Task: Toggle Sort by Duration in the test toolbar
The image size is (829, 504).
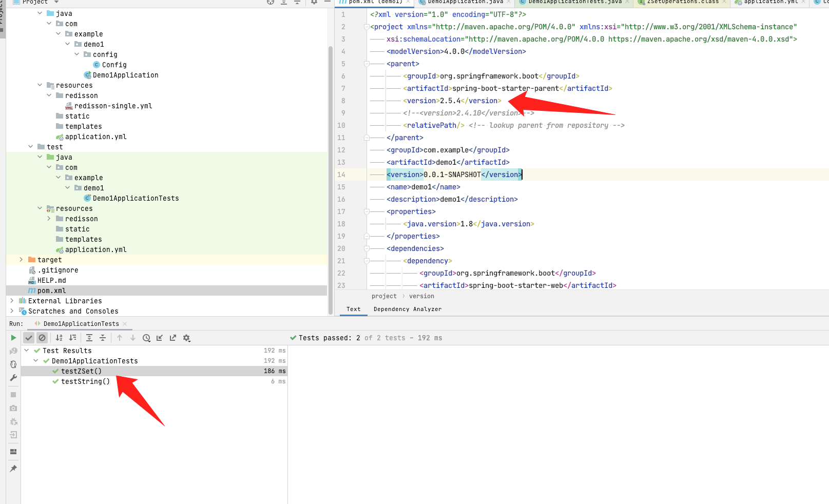Action: coord(72,338)
